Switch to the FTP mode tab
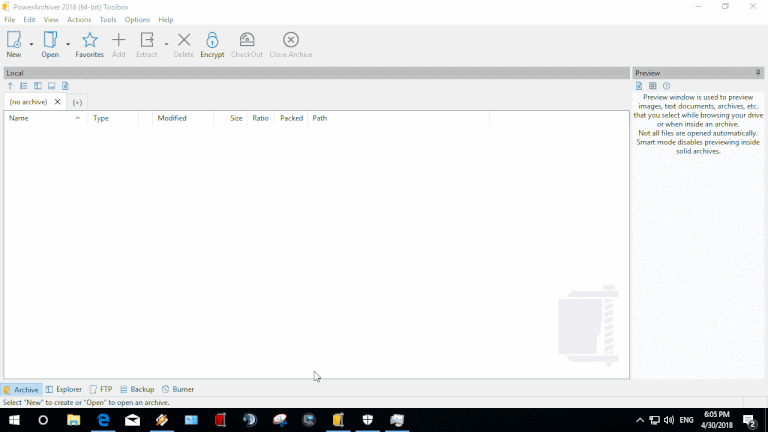Screen dimensions: 768x432 pyautogui.click(x=101, y=389)
